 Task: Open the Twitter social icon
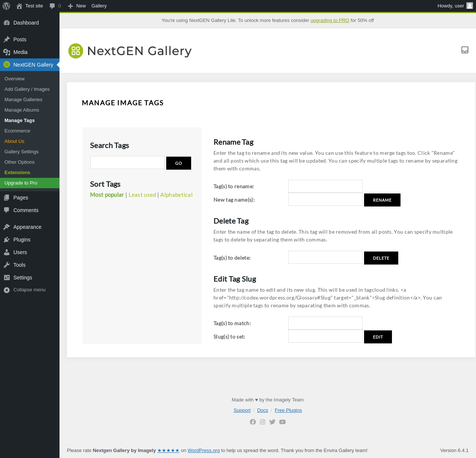coord(272,422)
